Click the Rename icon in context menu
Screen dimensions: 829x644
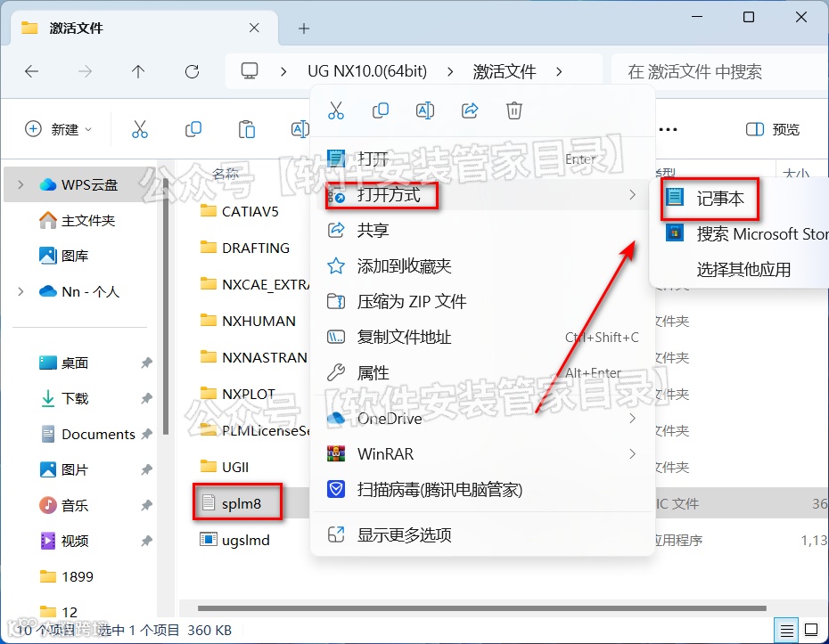pos(425,110)
